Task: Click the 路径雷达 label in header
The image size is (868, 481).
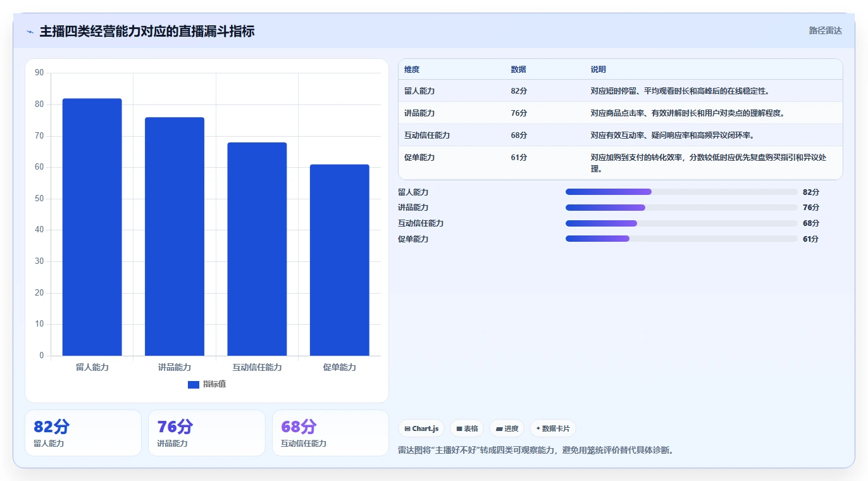Action: pyautogui.click(x=825, y=30)
